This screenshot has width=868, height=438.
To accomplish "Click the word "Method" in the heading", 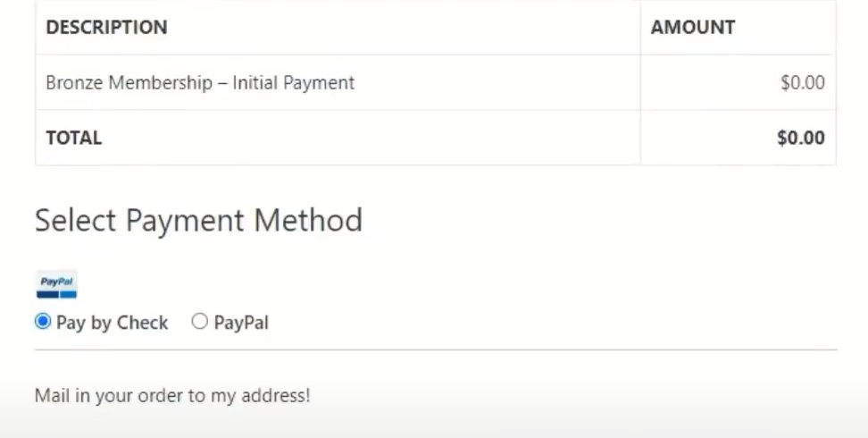I will point(308,220).
